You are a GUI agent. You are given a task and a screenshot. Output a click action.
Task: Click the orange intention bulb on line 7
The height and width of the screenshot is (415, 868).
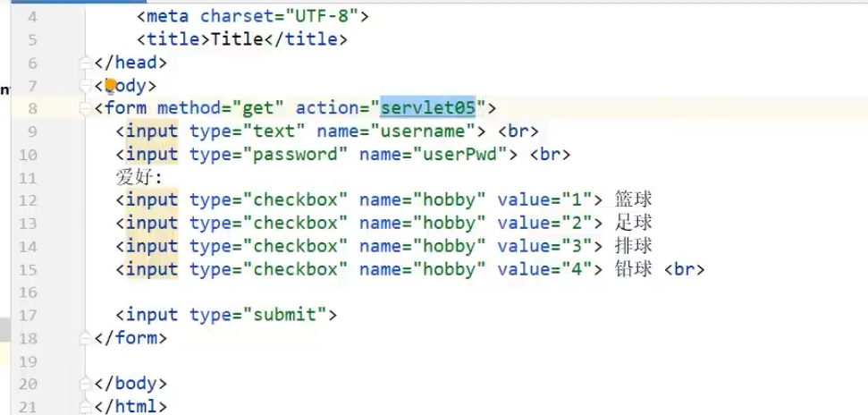click(110, 85)
